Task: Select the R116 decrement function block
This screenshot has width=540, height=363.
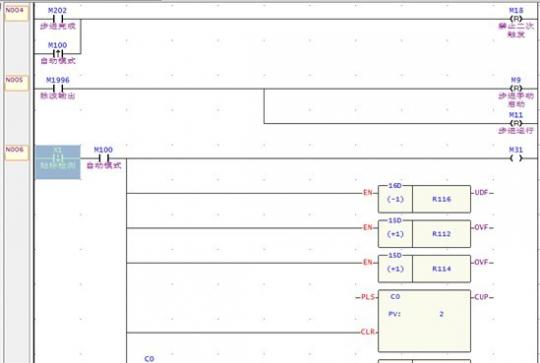Action: click(x=424, y=199)
